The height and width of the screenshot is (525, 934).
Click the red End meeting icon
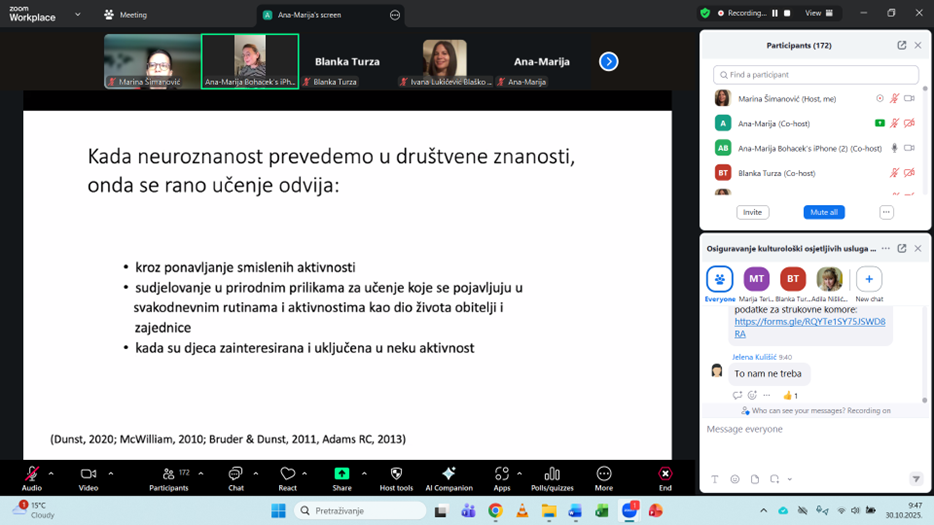(665, 474)
